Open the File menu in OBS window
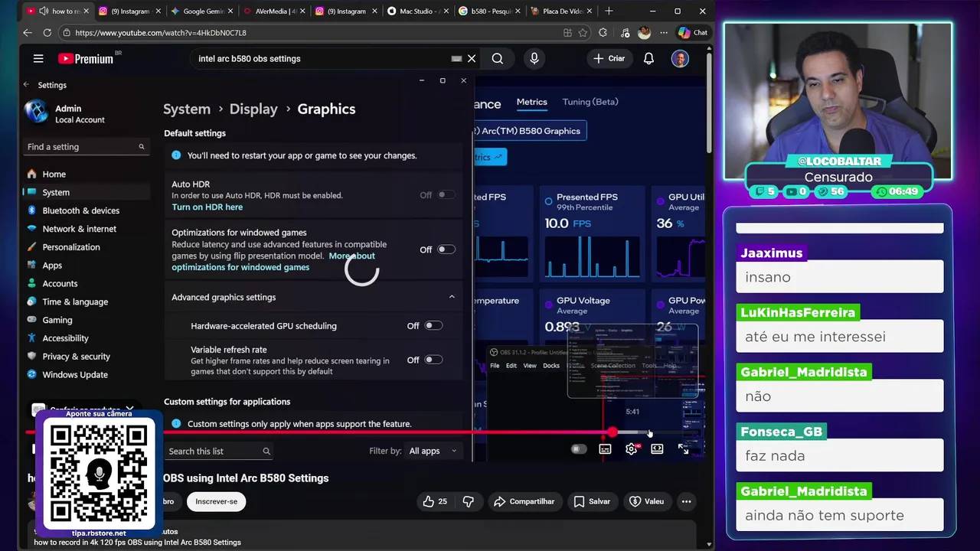Image resolution: width=980 pixels, height=551 pixels. point(495,366)
